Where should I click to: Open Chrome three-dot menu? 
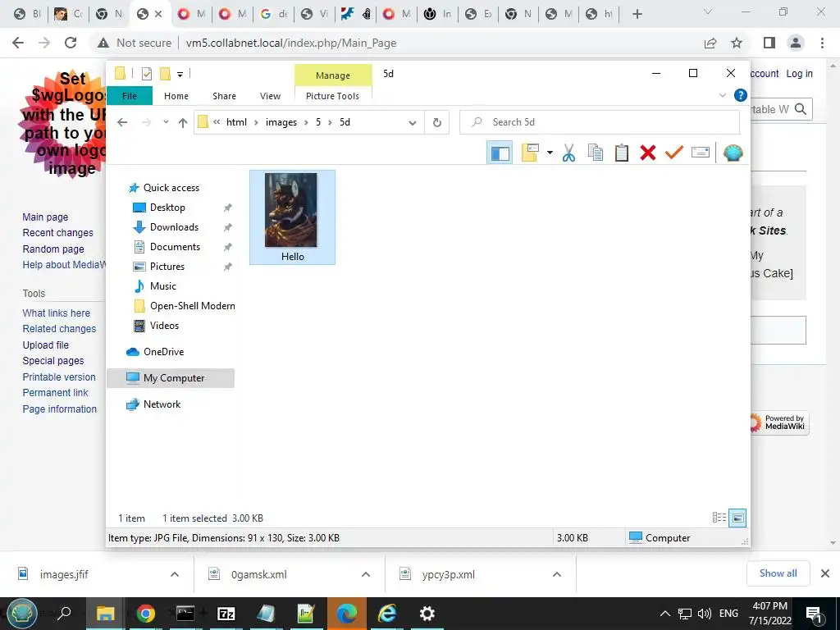pos(822,43)
